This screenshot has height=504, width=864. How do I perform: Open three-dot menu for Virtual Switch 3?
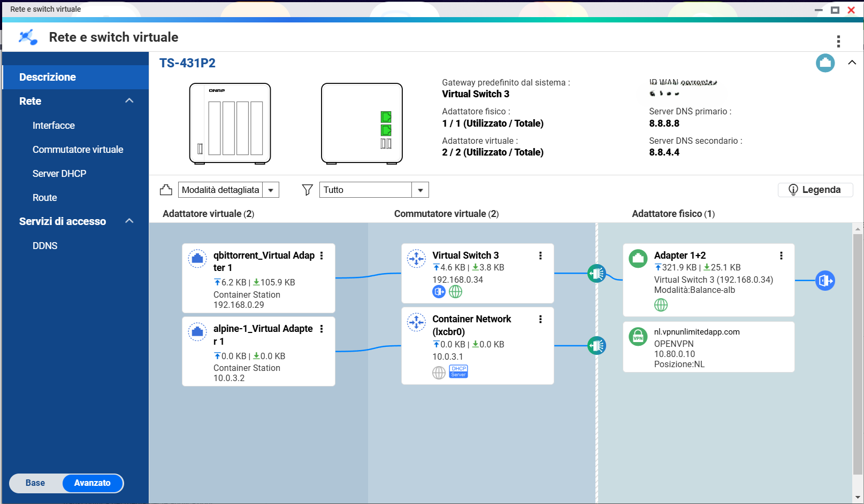tap(540, 255)
